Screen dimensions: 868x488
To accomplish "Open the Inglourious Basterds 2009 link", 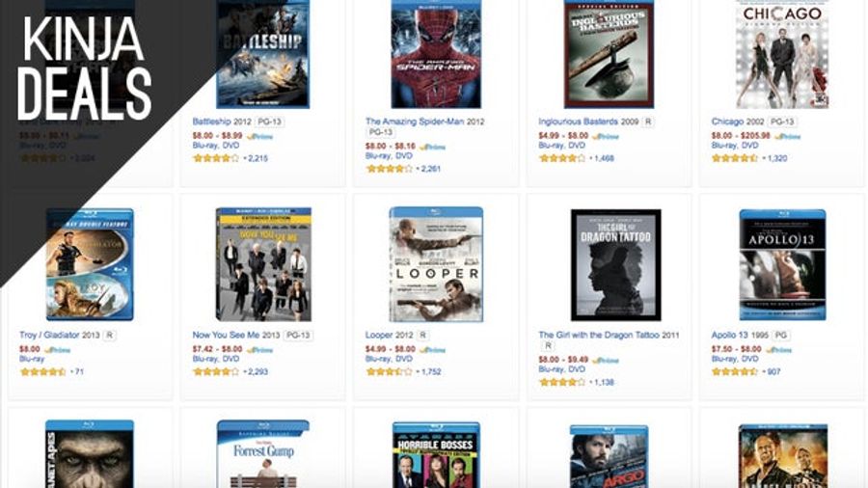I will [588, 122].
